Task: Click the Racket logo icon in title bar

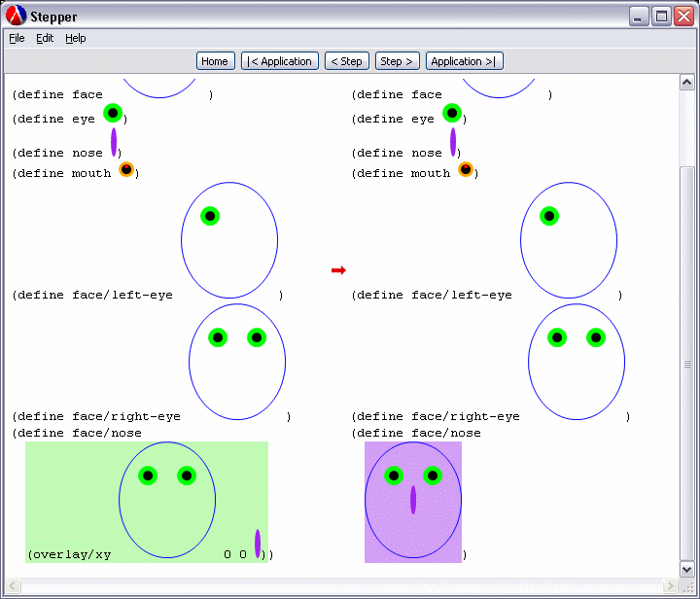Action: point(17,17)
